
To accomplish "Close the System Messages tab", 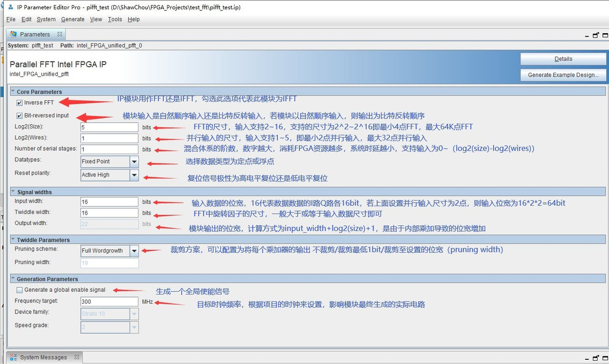I will 77,357.
